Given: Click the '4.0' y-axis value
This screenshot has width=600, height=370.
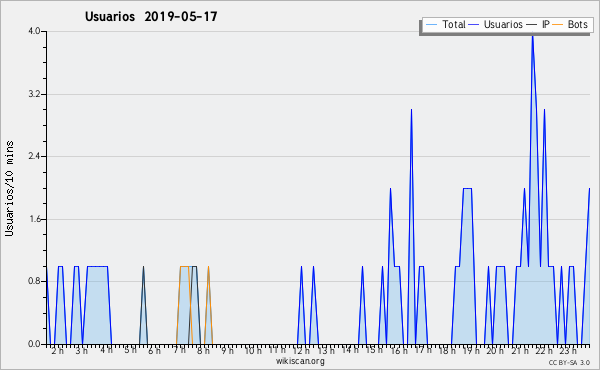Looking at the screenshot, I should pos(34,31).
